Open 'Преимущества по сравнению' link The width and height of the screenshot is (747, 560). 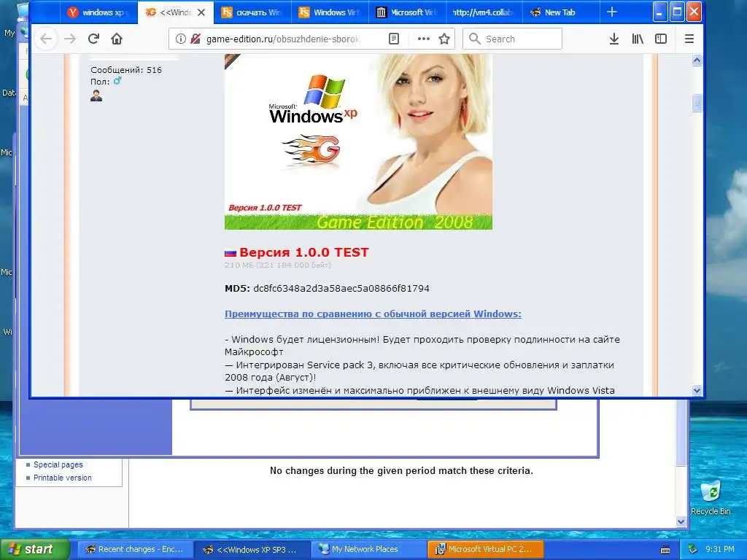pyautogui.click(x=373, y=314)
